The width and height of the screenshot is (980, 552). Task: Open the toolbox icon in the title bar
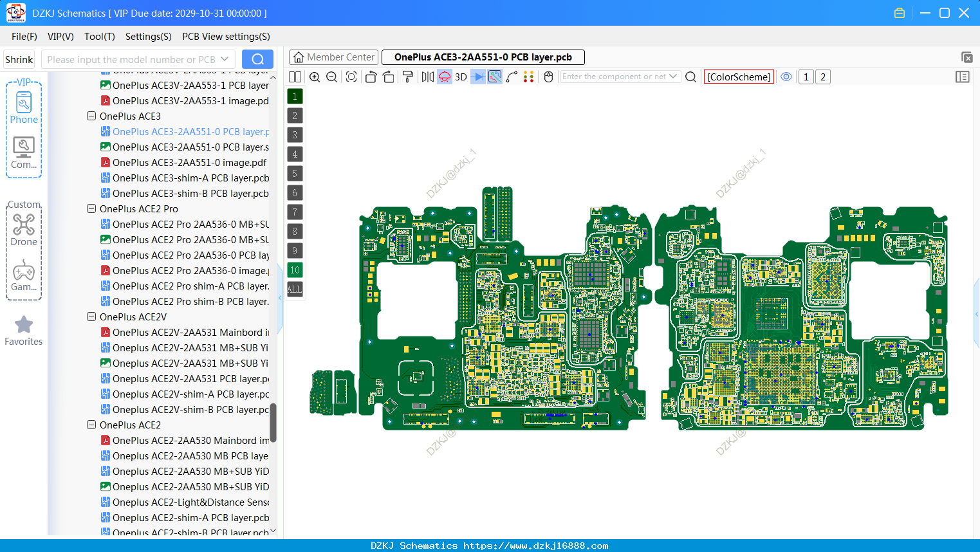click(x=900, y=13)
